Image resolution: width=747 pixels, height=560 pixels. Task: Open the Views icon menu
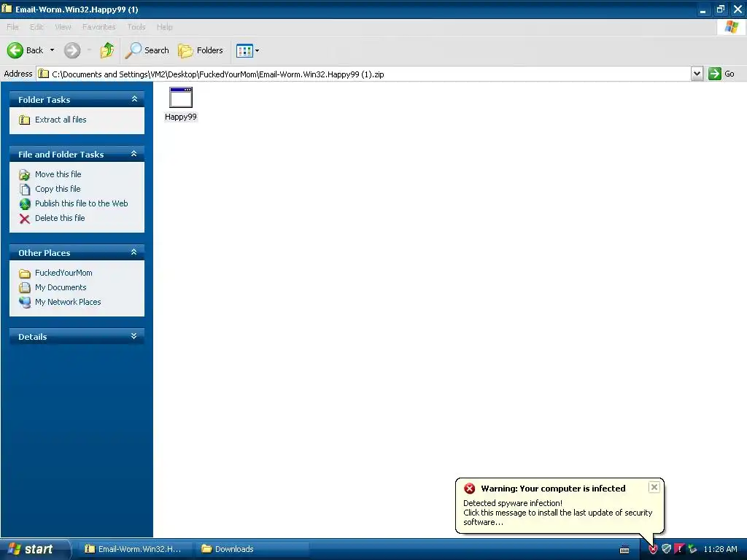tap(248, 50)
